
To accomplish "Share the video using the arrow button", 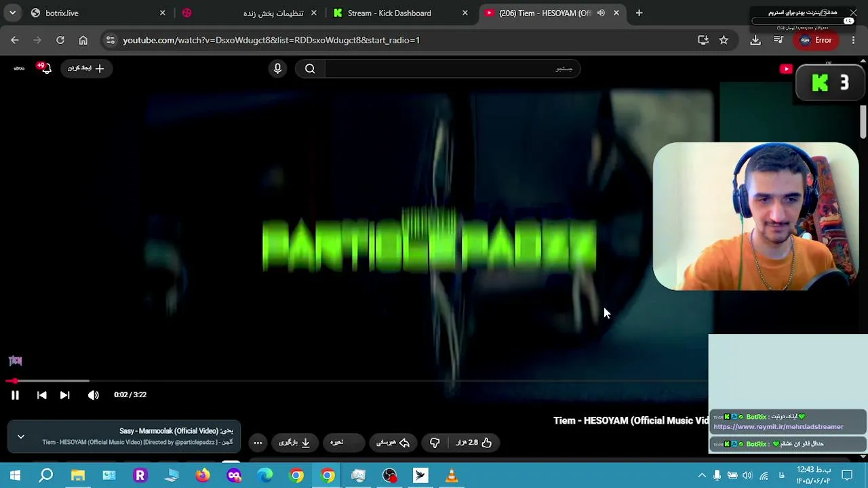I will (x=393, y=443).
